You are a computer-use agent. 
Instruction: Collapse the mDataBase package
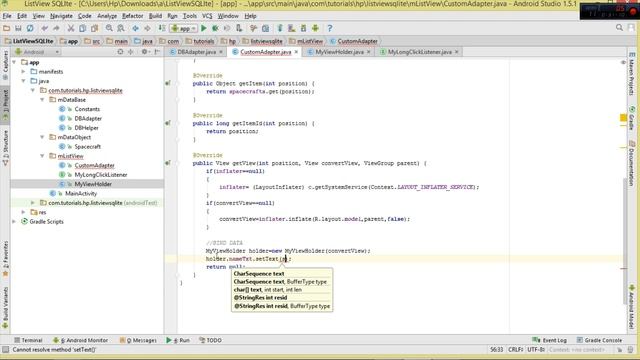(42, 100)
